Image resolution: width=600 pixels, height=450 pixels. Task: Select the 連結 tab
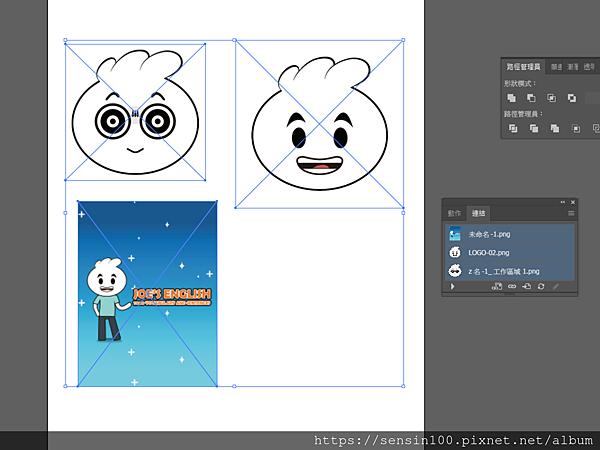[x=478, y=214]
